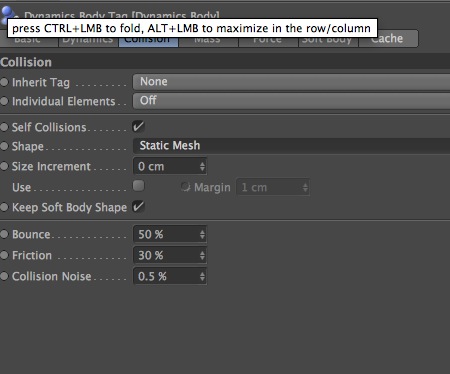Open the Shape dropdown showing Static Mesh
The height and width of the screenshot is (374, 450).
(x=291, y=146)
